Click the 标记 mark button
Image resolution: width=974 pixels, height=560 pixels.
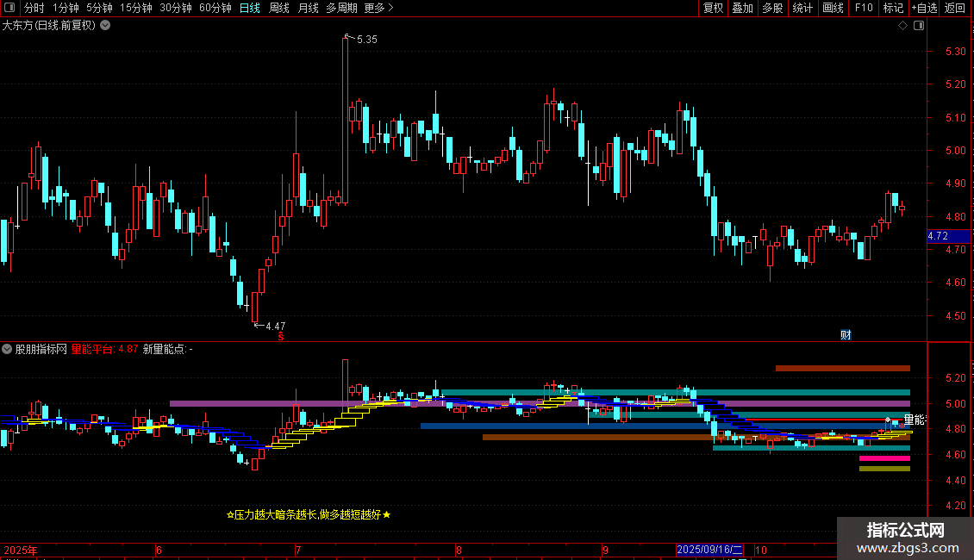point(893,8)
